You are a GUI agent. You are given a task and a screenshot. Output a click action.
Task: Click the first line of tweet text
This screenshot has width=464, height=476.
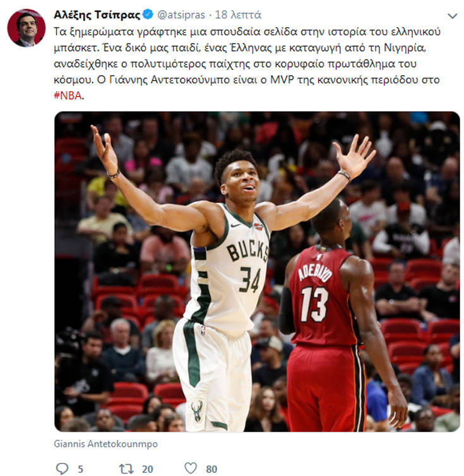[x=247, y=32]
